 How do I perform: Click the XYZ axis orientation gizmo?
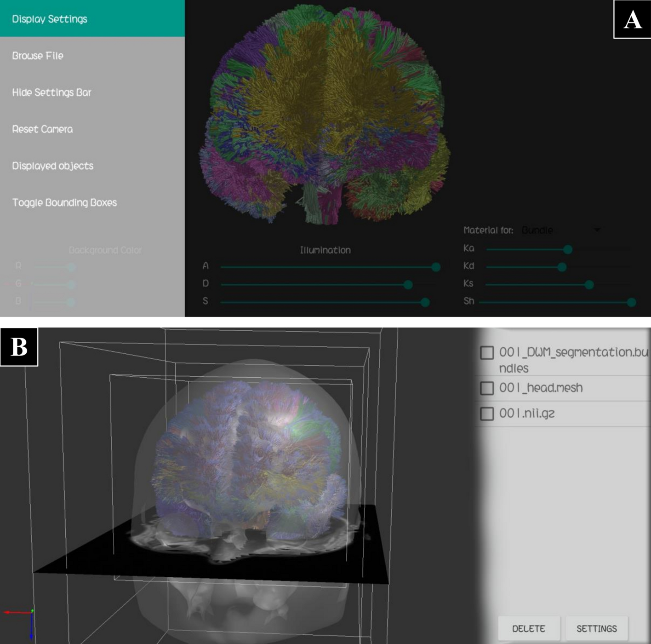pyautogui.click(x=19, y=623)
